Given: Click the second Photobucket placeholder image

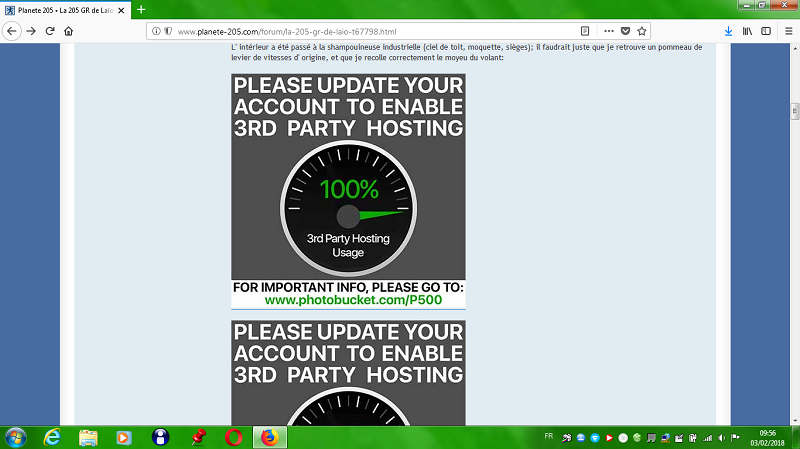Looking at the screenshot, I should click(x=348, y=373).
